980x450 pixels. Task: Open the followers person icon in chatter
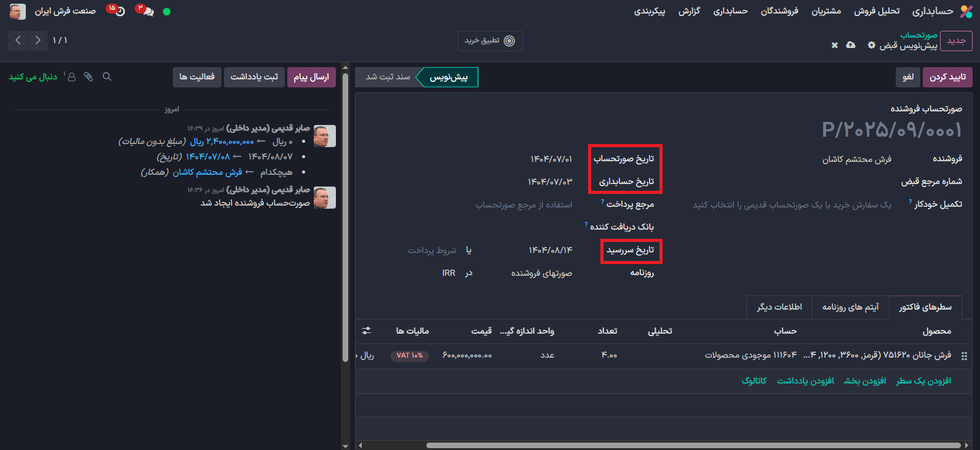click(71, 77)
